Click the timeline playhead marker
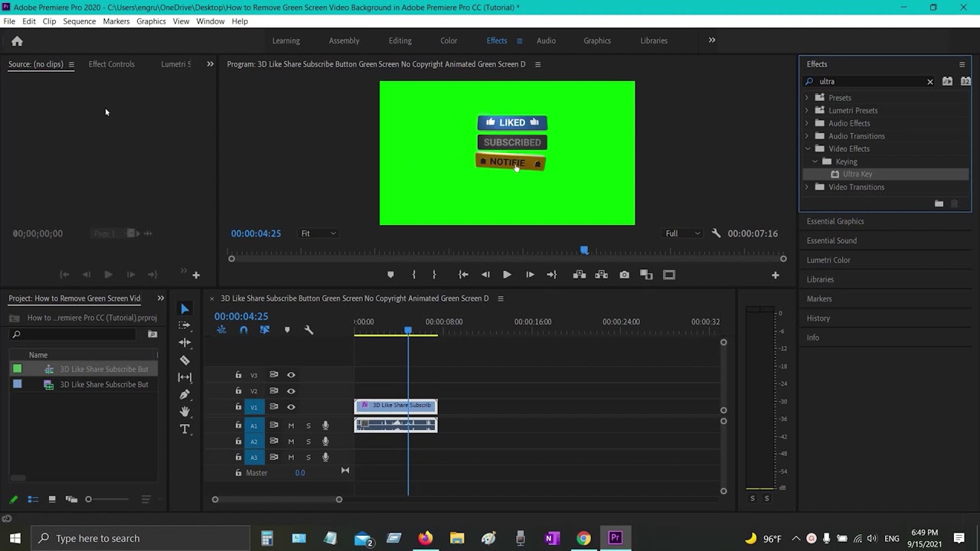 click(x=408, y=331)
